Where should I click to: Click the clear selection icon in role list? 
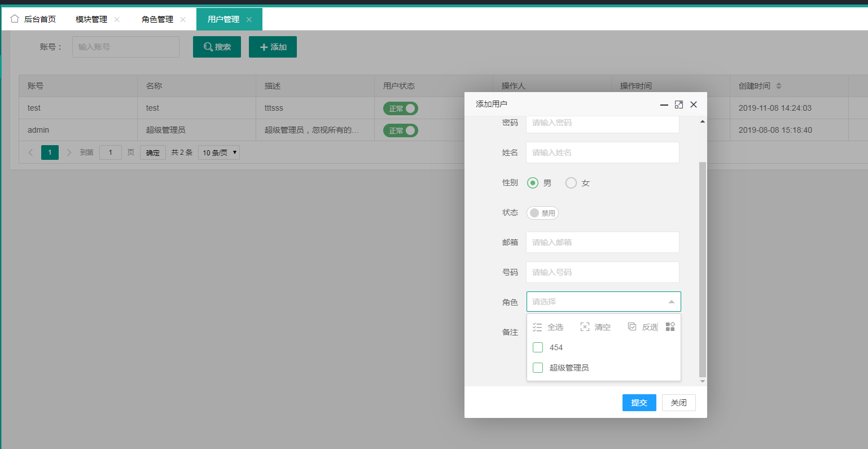coord(585,327)
